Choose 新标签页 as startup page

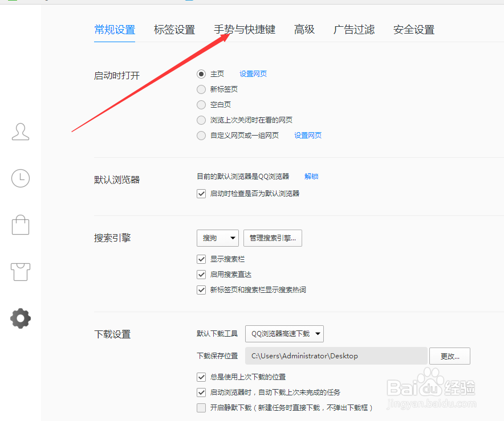click(x=201, y=89)
